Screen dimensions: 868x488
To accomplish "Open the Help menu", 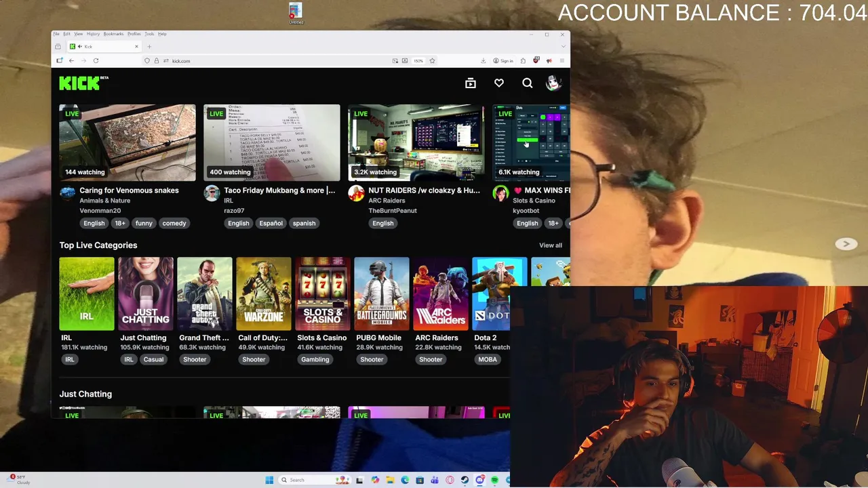I will [162, 34].
